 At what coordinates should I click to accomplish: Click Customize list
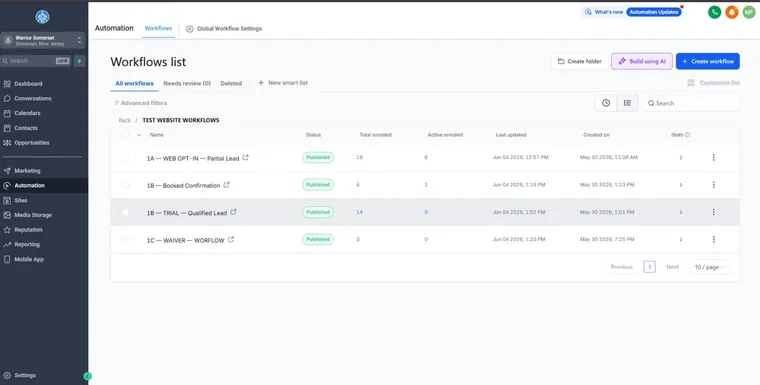(x=713, y=83)
